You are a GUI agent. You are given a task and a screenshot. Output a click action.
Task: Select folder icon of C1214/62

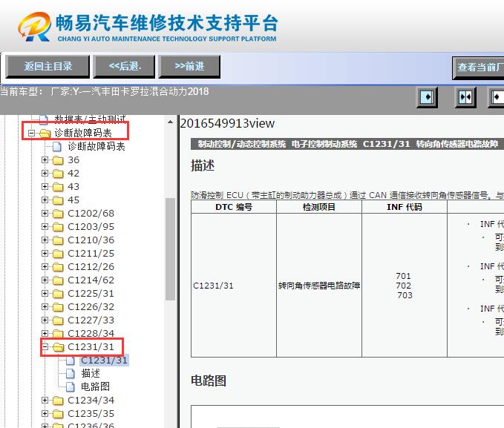pyautogui.click(x=58, y=280)
